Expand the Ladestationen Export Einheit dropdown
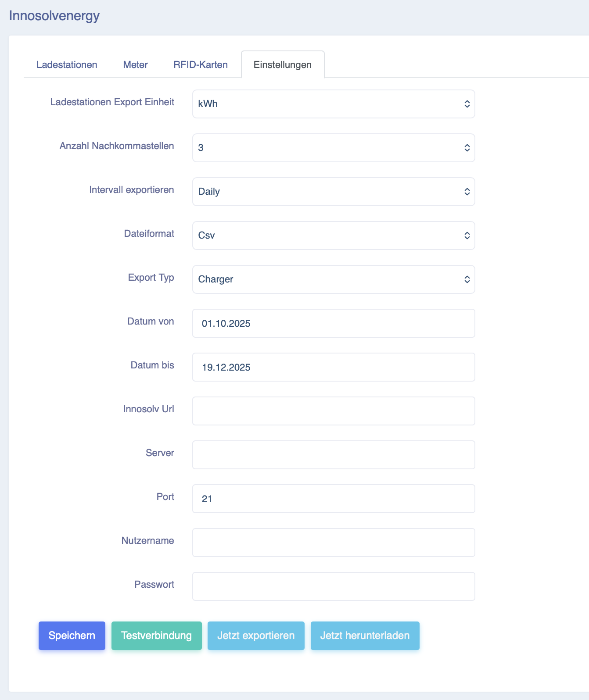The width and height of the screenshot is (589, 700). pos(333,104)
